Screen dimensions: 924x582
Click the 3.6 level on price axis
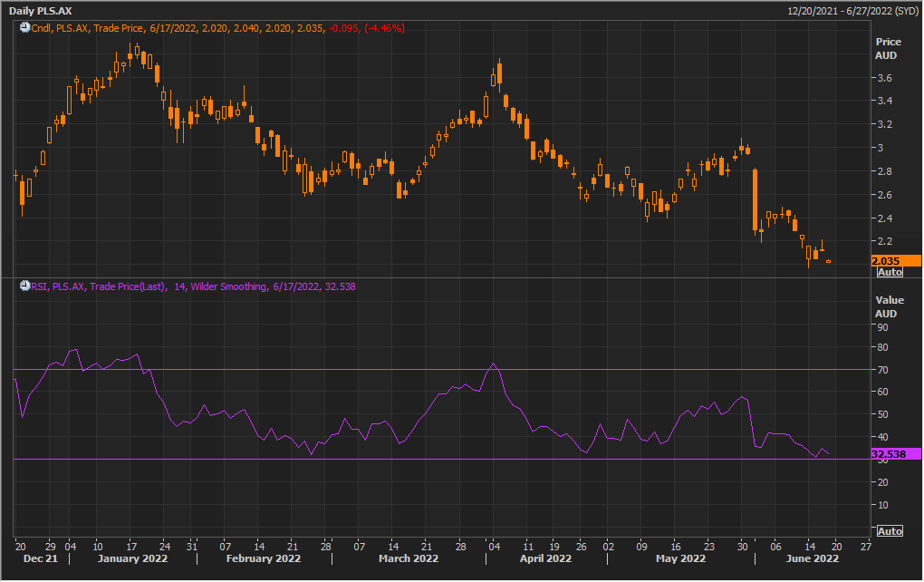tap(884, 78)
